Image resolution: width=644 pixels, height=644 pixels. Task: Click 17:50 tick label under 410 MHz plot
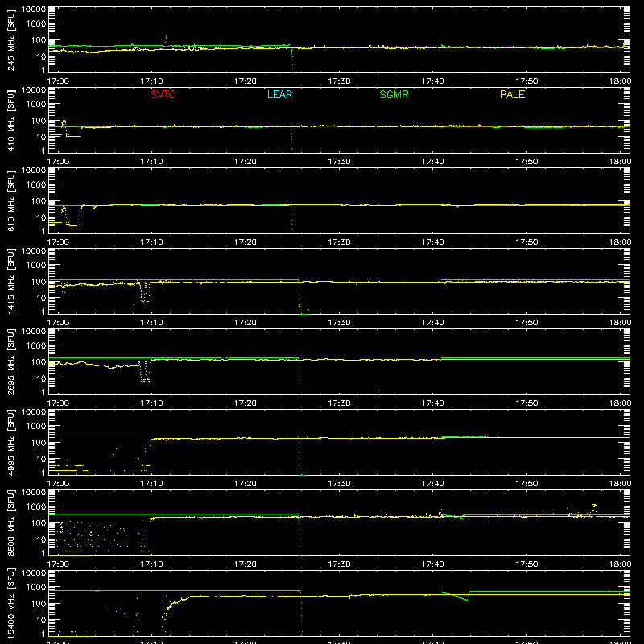pyautogui.click(x=526, y=162)
